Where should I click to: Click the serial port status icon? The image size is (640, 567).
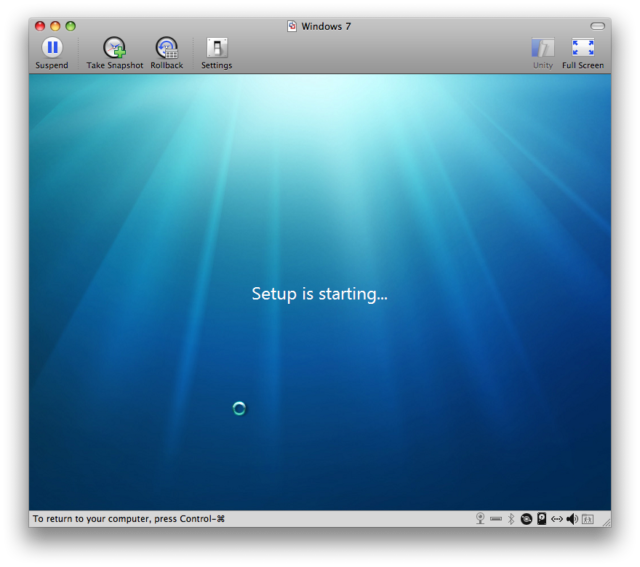496,519
